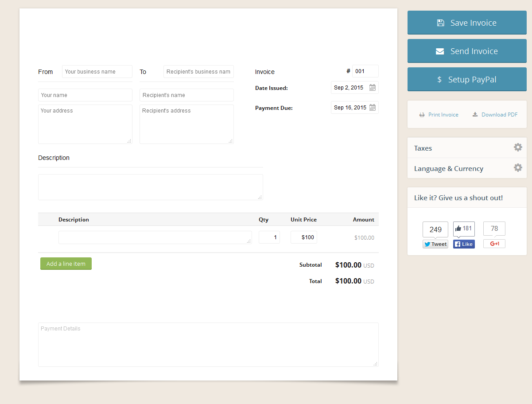Open the Taxes settings gear

click(517, 147)
